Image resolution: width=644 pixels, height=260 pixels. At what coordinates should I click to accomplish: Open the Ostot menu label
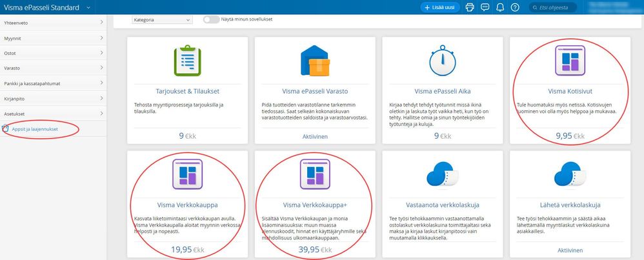(x=10, y=54)
